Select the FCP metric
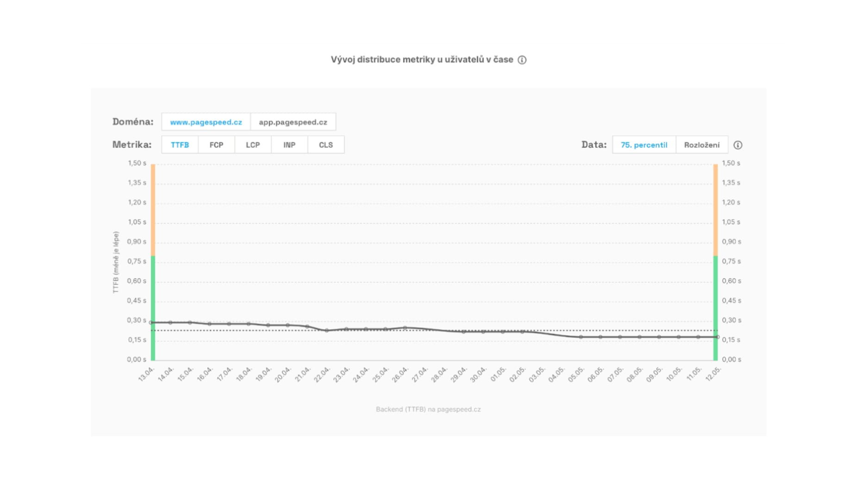The height and width of the screenshot is (488, 868). point(216,144)
